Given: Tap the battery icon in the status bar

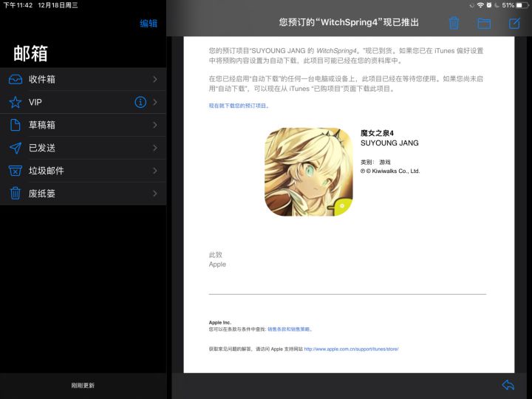Looking at the screenshot, I should [x=522, y=5].
